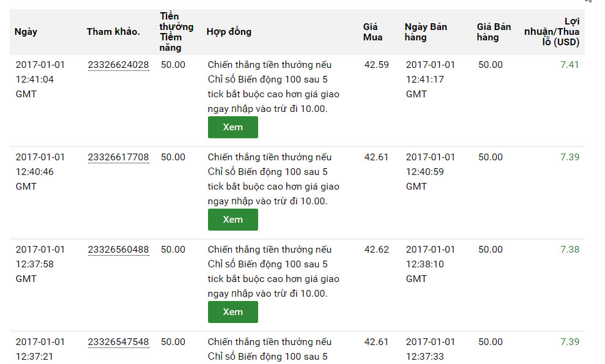Click reference number 23326560488
Viewport: 605px width, 364px height.
pos(118,250)
